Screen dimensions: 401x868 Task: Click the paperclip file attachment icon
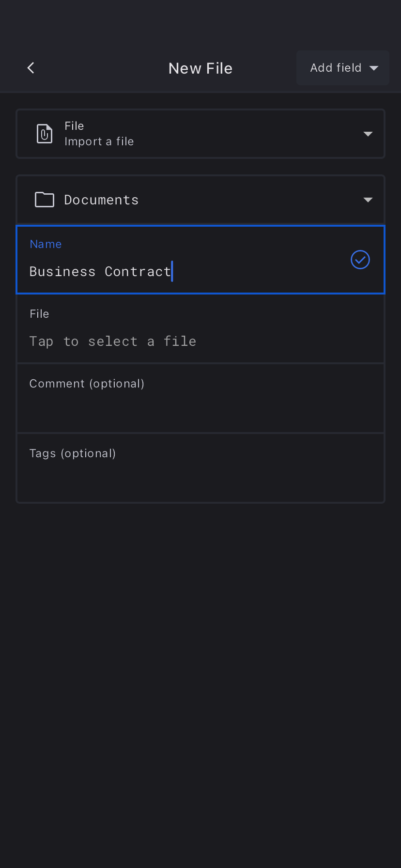coord(45,134)
